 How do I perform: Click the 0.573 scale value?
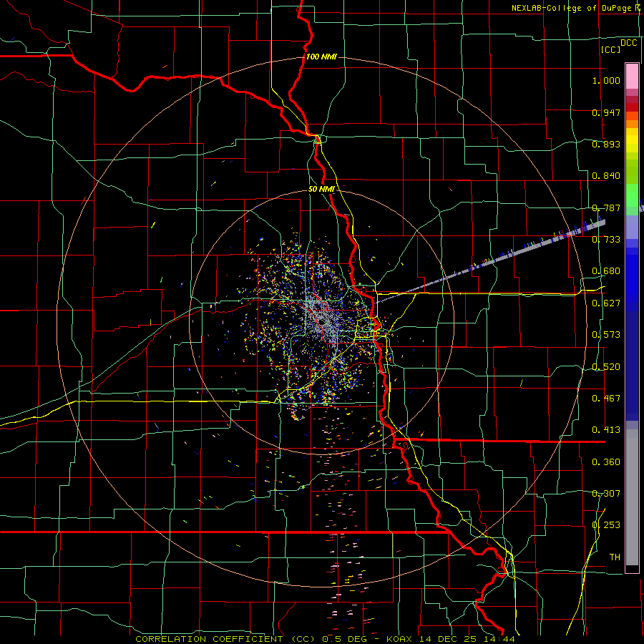[x=606, y=335]
